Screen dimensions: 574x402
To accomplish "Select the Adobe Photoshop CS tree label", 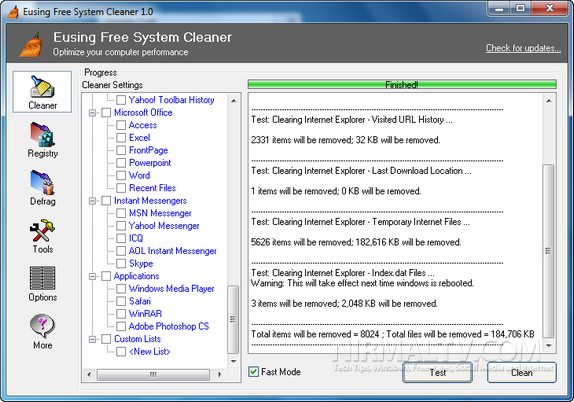I will point(169,326).
